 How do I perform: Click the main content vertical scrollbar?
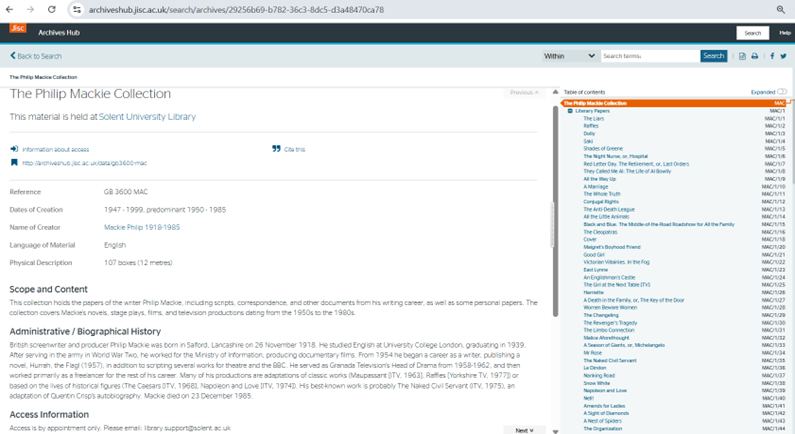(x=555, y=210)
